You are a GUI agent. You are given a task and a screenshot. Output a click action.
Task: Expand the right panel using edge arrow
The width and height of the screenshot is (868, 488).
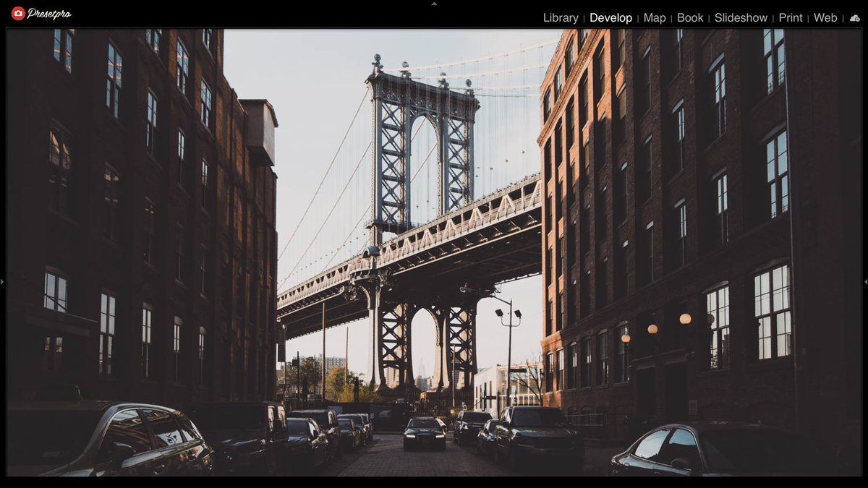pyautogui.click(x=865, y=281)
